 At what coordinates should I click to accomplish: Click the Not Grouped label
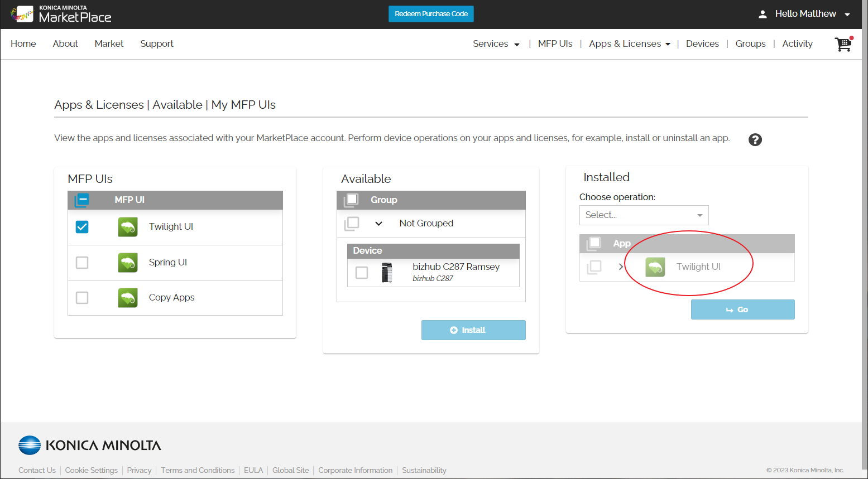(x=426, y=224)
